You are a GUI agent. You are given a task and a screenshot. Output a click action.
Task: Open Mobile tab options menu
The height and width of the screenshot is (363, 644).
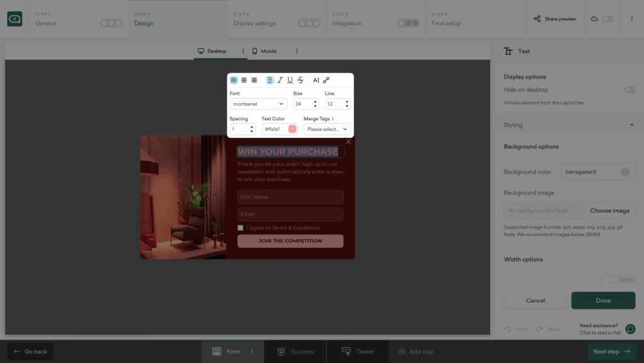297,51
